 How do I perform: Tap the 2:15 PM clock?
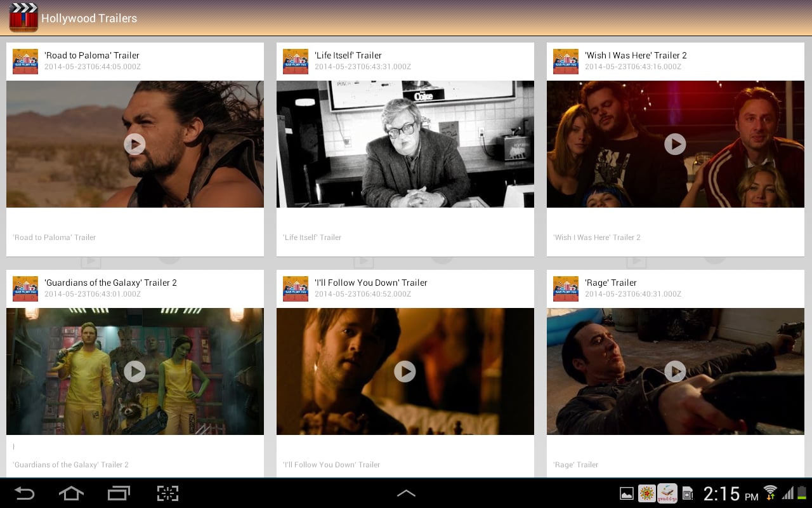731,493
